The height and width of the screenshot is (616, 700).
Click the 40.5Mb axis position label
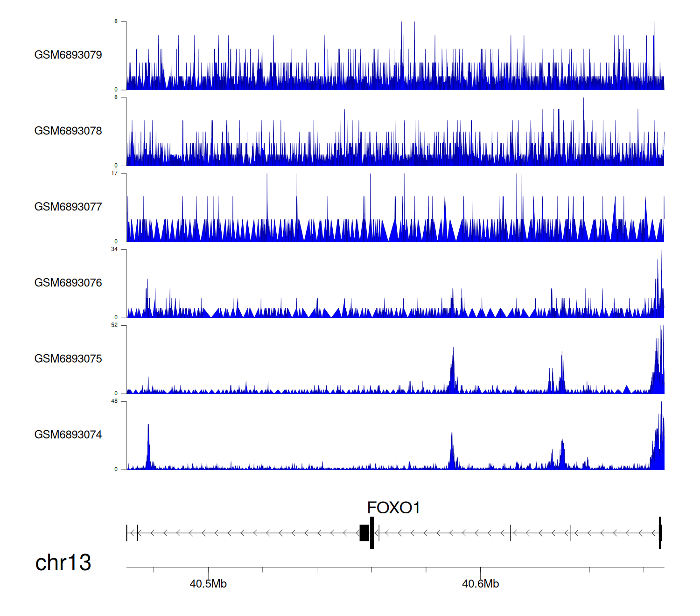coord(208,584)
